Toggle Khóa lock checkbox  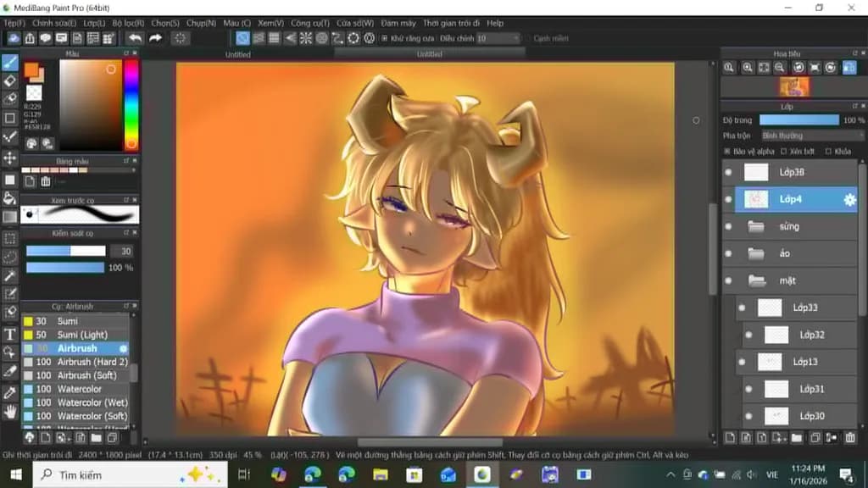click(x=828, y=151)
